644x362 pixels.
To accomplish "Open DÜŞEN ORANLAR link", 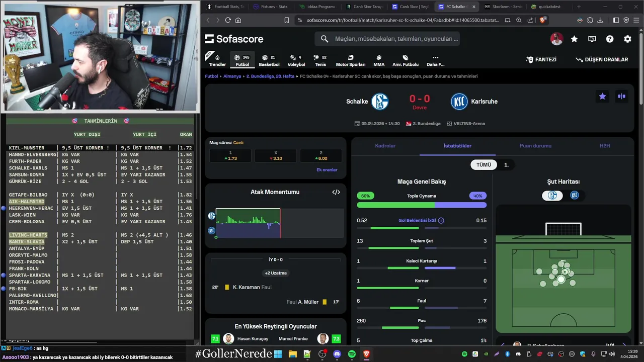I will (x=602, y=59).
